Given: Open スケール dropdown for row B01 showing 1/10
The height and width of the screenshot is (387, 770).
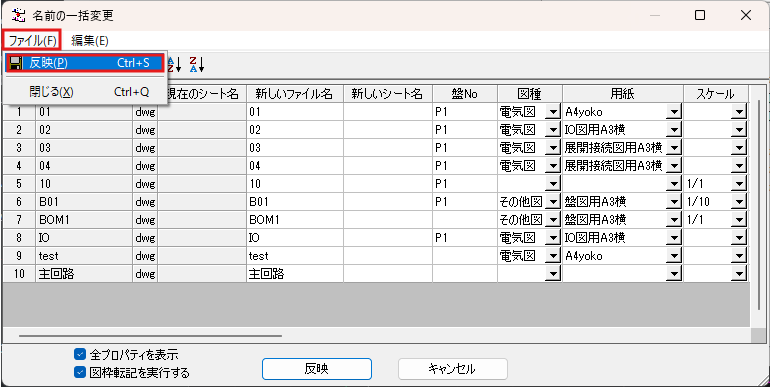Looking at the screenshot, I should pyautogui.click(x=739, y=202).
